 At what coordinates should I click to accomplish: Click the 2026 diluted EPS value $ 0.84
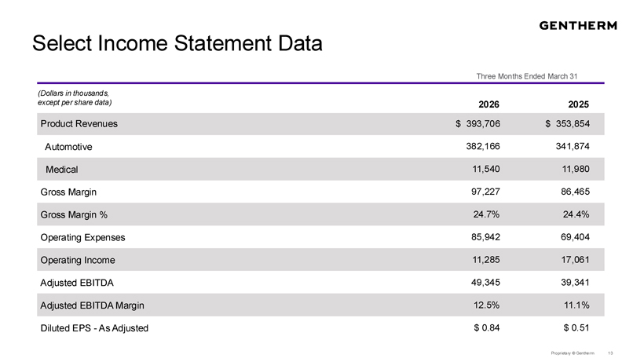(x=486, y=327)
